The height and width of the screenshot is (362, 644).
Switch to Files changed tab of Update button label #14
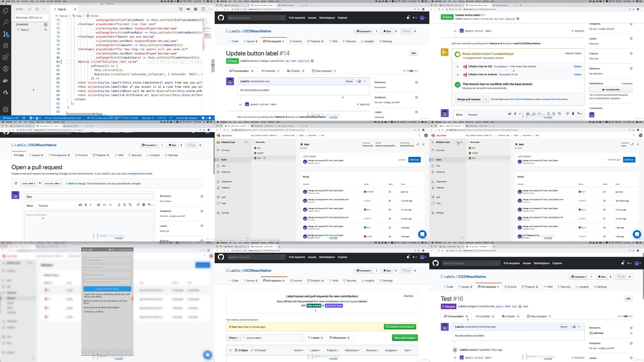[324, 71]
